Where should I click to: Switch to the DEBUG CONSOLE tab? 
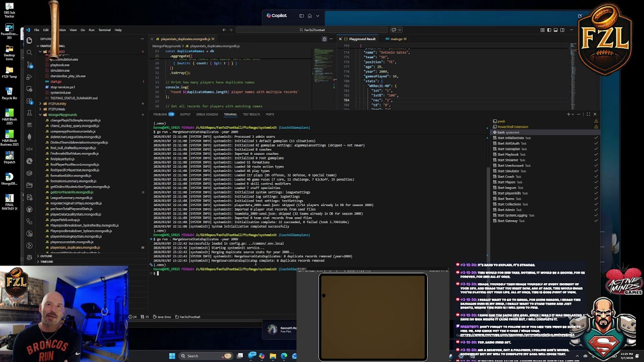point(207,114)
